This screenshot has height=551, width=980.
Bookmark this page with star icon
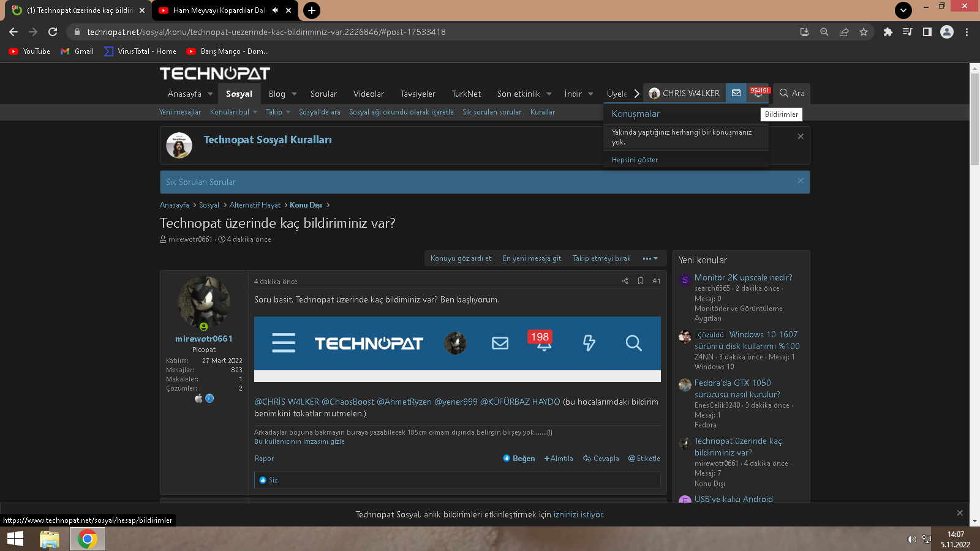[864, 32]
